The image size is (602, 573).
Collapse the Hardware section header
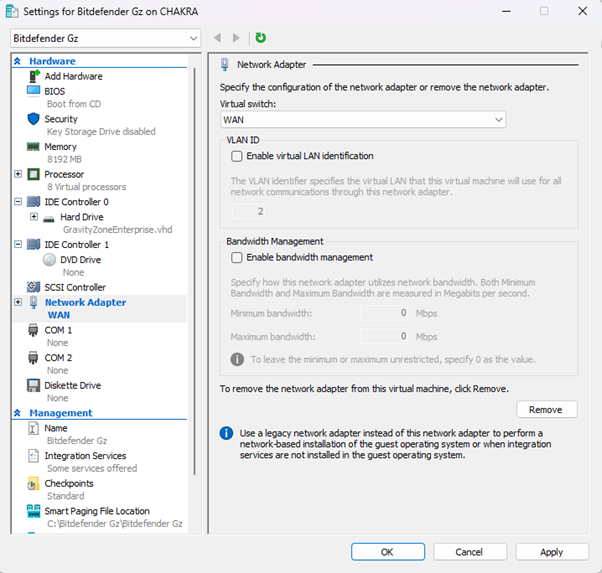click(x=18, y=61)
